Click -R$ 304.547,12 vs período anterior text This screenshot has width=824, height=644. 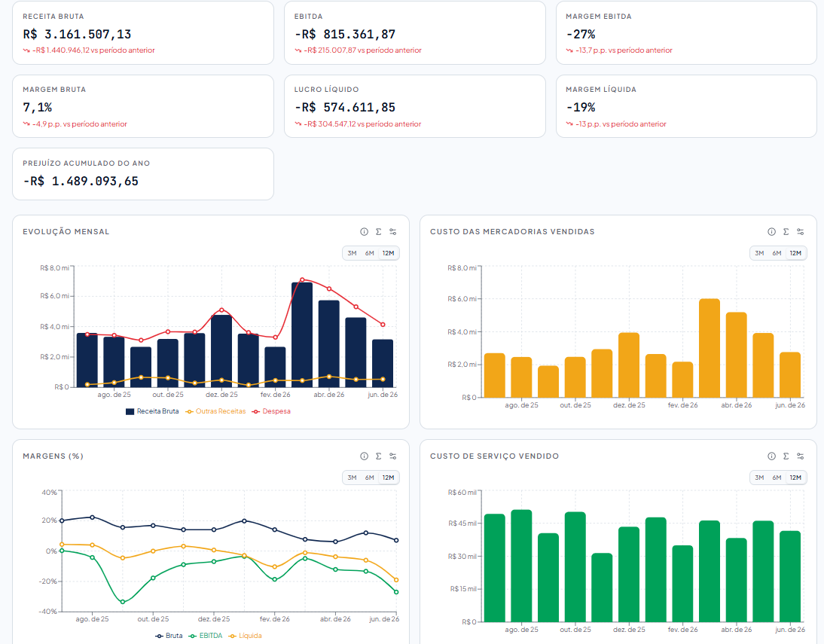362,124
